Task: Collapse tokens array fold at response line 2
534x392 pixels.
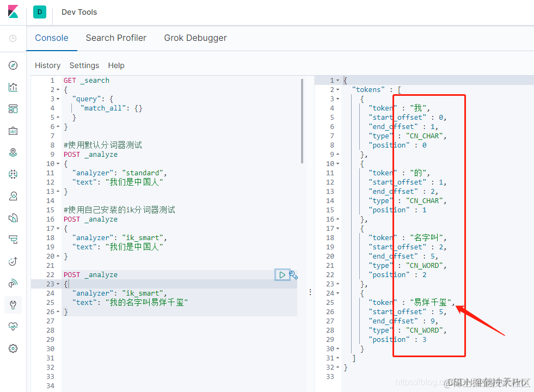Action: pyautogui.click(x=338, y=90)
